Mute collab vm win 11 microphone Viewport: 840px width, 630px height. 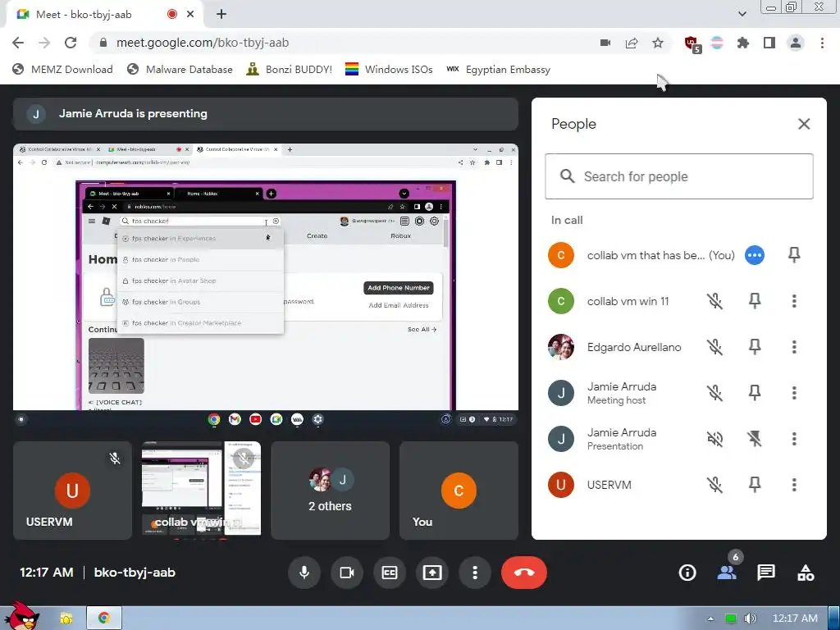click(714, 301)
